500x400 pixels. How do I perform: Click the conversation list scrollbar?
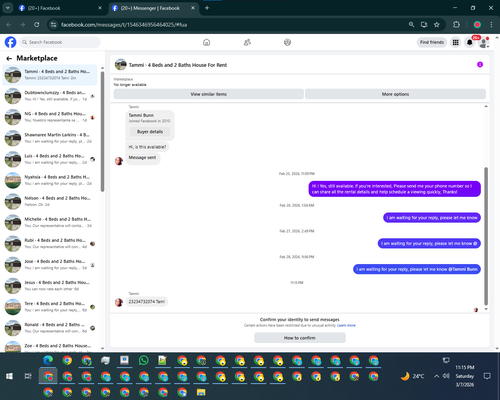102,132
